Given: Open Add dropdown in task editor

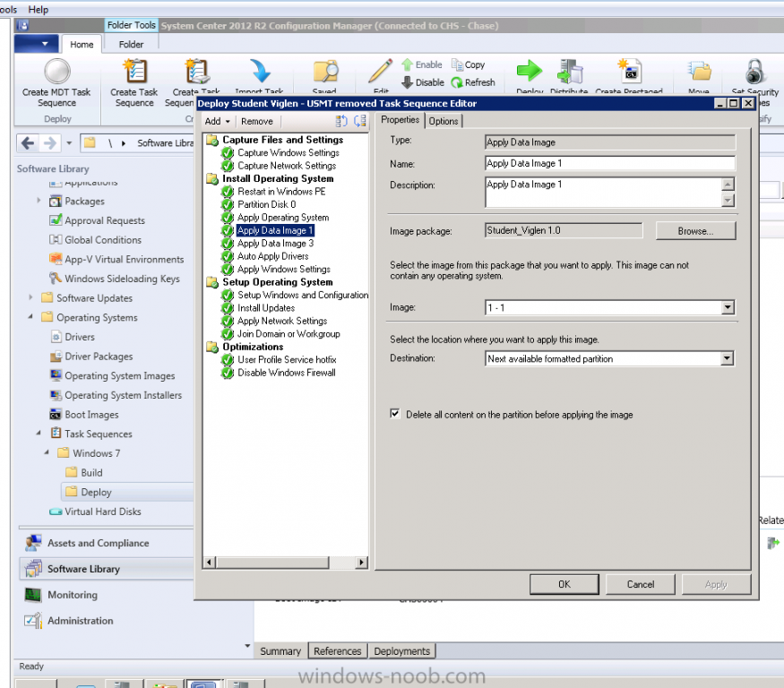Looking at the screenshot, I should pyautogui.click(x=217, y=122).
